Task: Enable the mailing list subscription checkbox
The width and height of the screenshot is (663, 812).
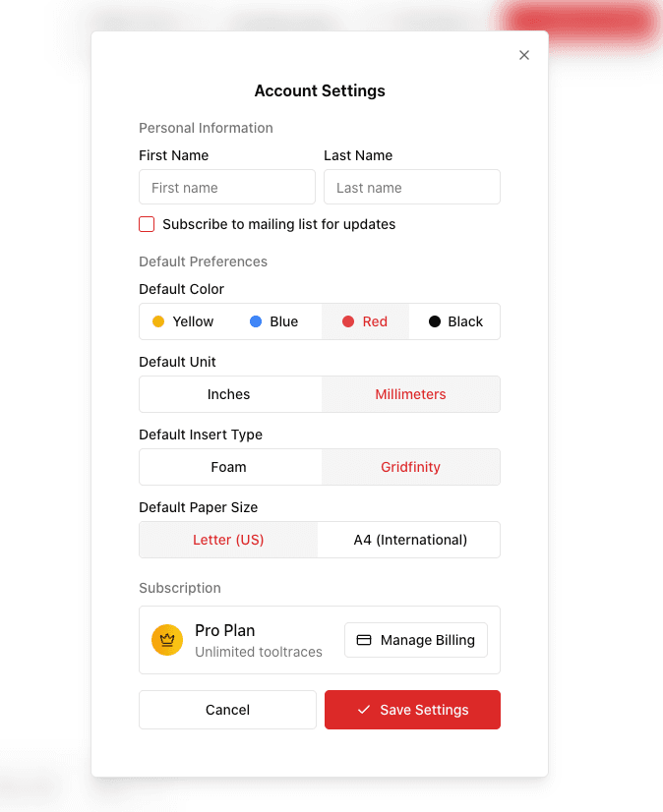Action: tap(147, 224)
